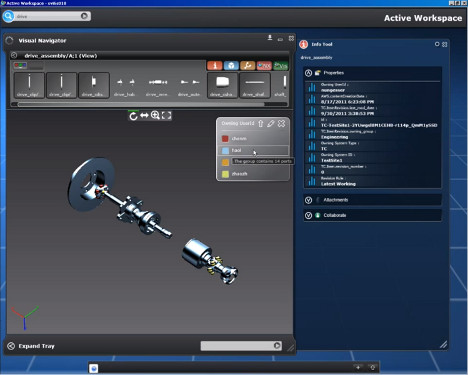The width and height of the screenshot is (468, 375).
Task: Click the thumbnail strip horizontal scrollbar
Action: (x=142, y=104)
